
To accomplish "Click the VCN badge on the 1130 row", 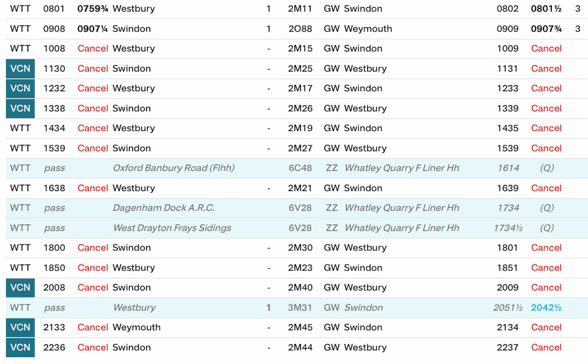I will (20, 69).
